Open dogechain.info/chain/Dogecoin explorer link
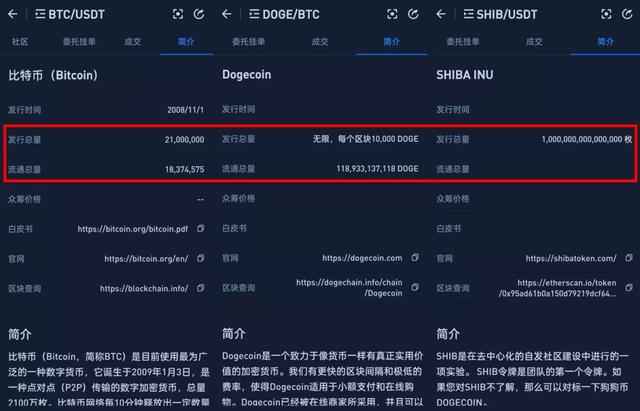 (349, 288)
